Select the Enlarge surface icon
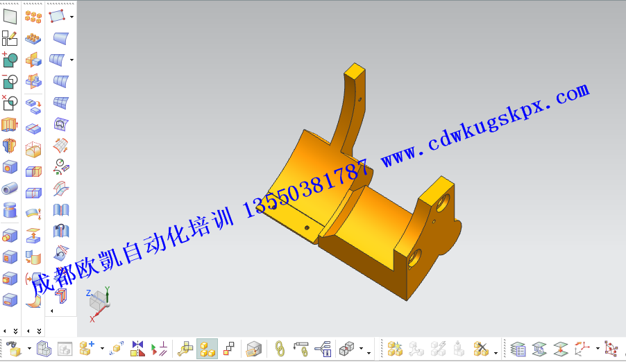Viewport: 626px width, 364px height. point(60,146)
